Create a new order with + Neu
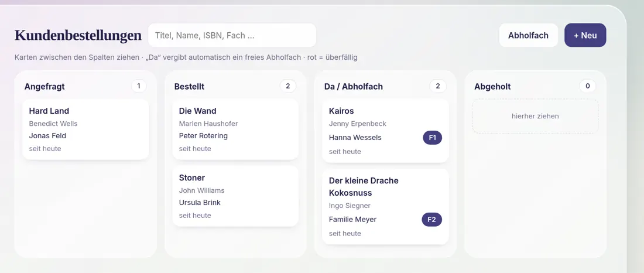Image resolution: width=644 pixels, height=273 pixels. 585,35
